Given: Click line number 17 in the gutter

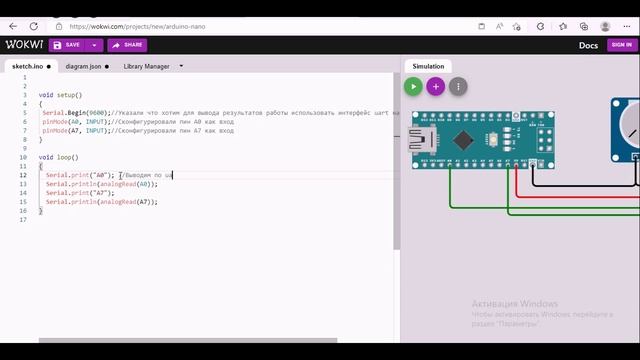Looking at the screenshot, I should (23, 220).
